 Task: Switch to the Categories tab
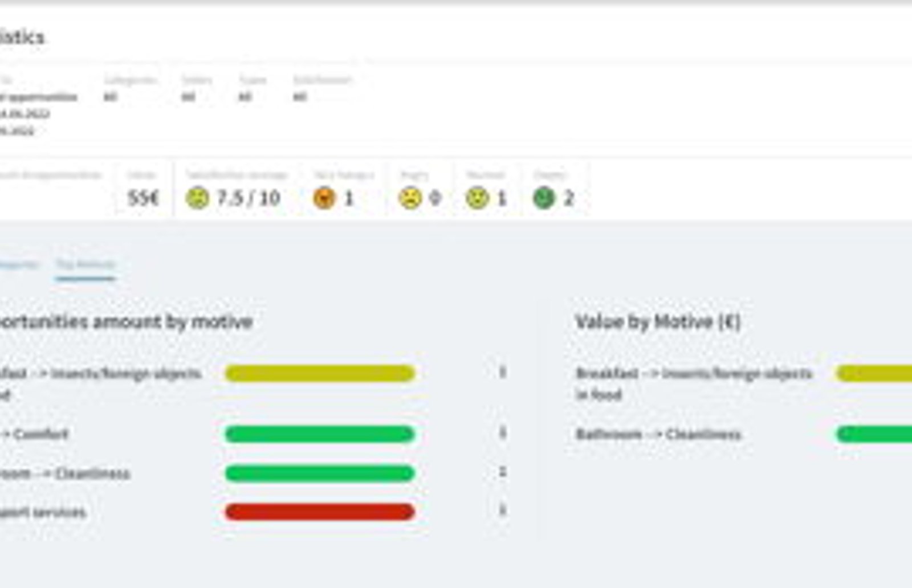click(19, 264)
